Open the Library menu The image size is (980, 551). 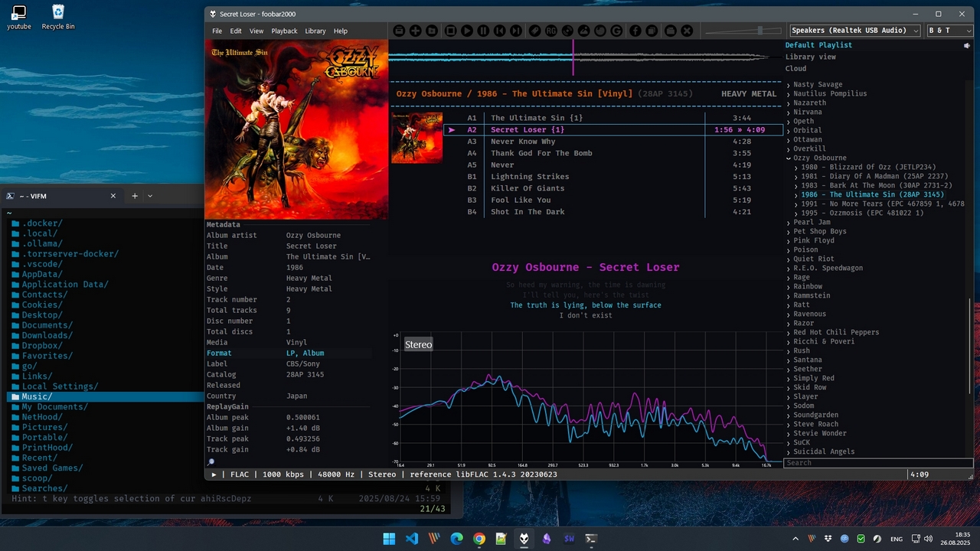pos(315,31)
